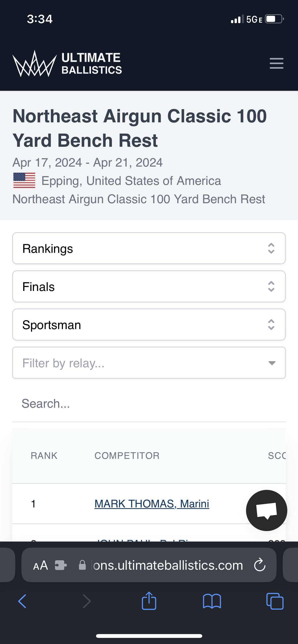This screenshot has height=644, width=298.
Task: Click the Search competitors field
Action: (x=149, y=404)
